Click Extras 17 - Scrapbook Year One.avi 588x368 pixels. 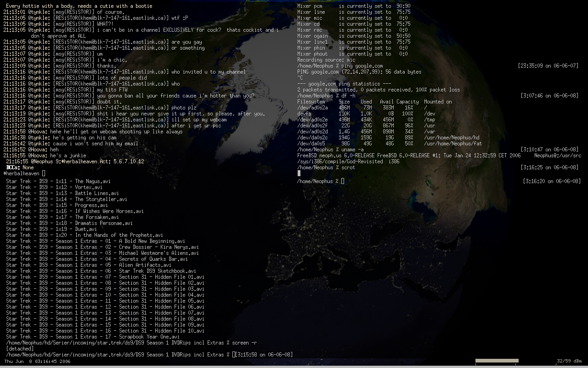(93, 337)
